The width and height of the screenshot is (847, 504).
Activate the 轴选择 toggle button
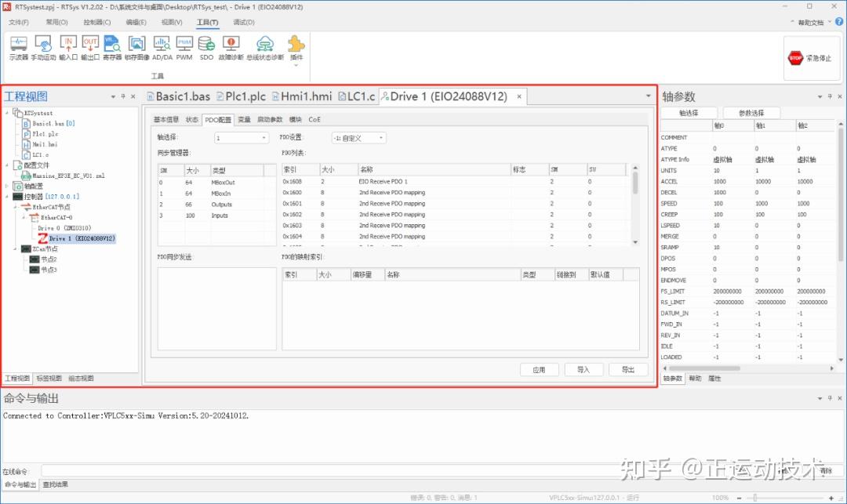coord(688,111)
